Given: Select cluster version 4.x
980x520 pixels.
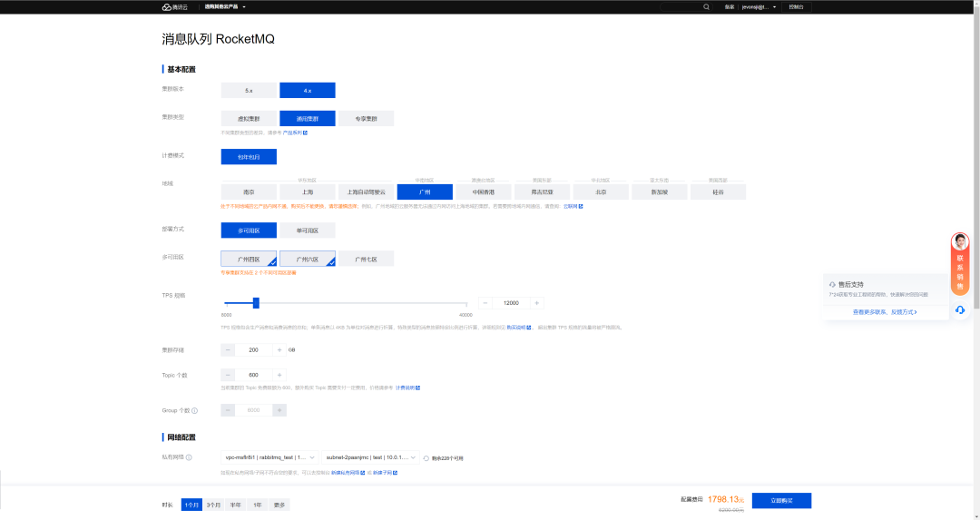Looking at the screenshot, I should click(x=308, y=90).
